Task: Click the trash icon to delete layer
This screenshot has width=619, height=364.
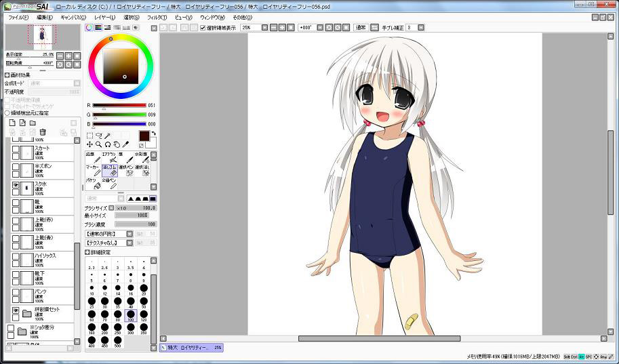Action: tap(43, 132)
